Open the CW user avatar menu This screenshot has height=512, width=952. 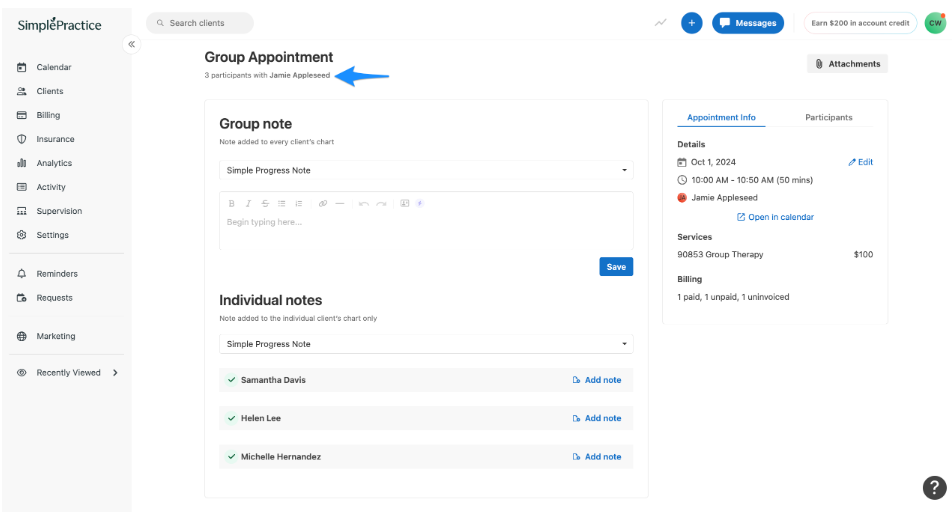pos(934,23)
